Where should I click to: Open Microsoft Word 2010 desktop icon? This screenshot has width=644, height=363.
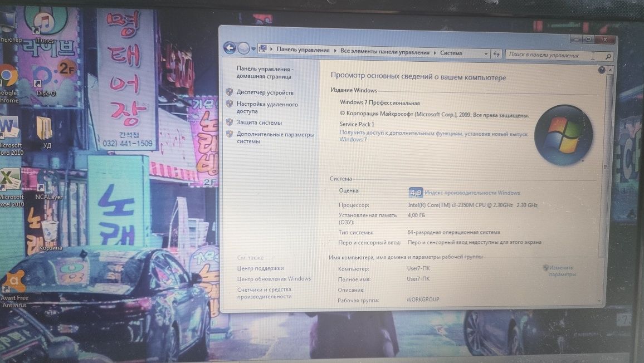(x=10, y=135)
